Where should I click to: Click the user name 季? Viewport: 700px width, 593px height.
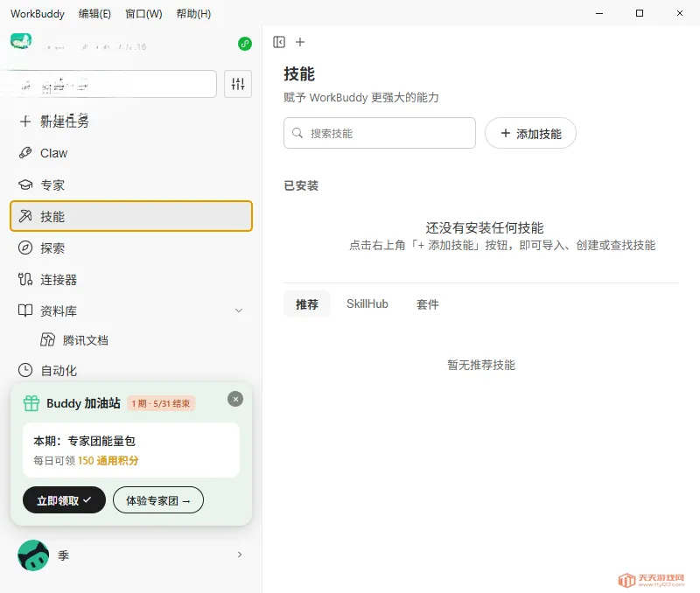pos(63,555)
